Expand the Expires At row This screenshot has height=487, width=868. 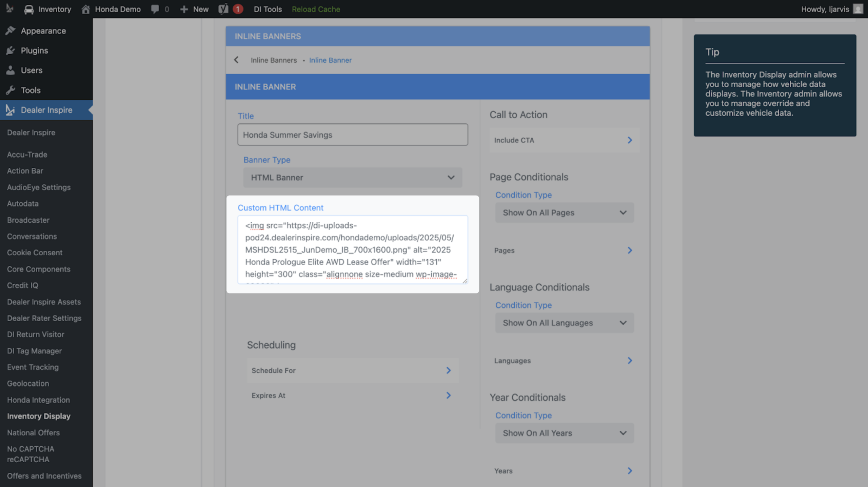353,395
